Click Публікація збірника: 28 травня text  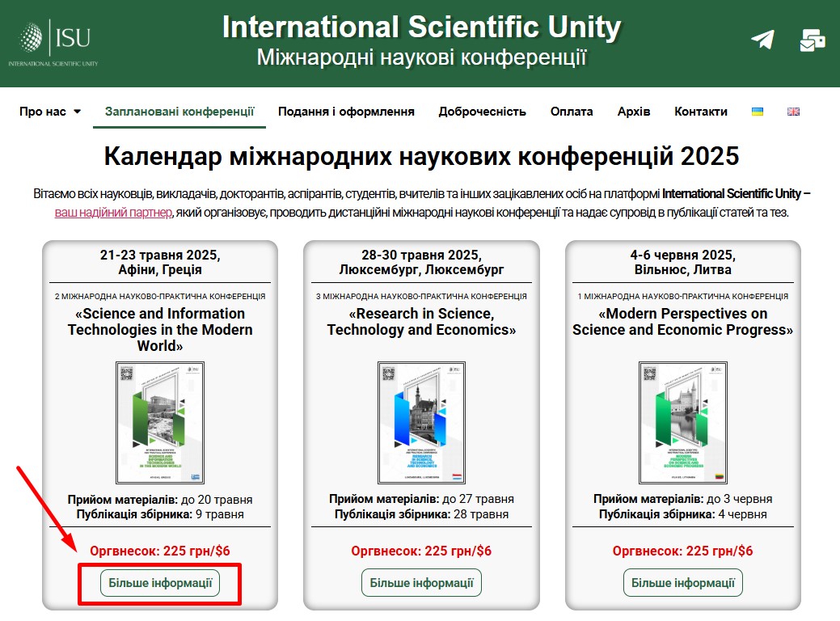(x=421, y=514)
